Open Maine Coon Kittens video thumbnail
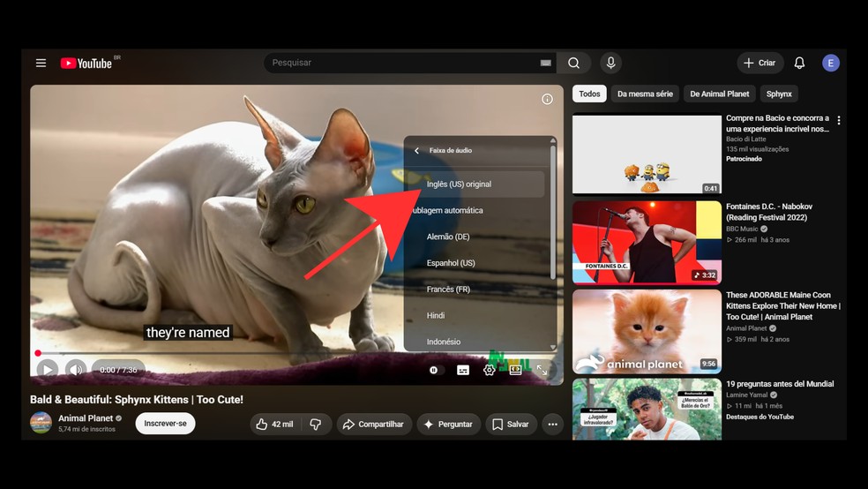 [647, 331]
